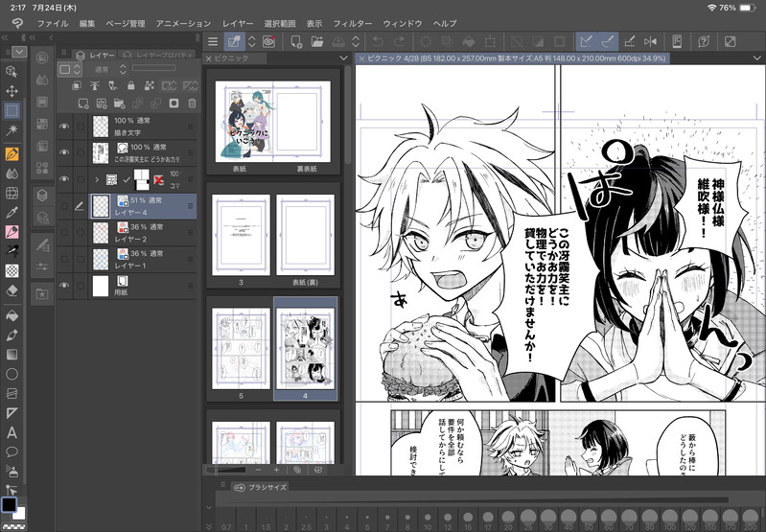
Task: Click the Redo arrow in command bar
Action: (399, 42)
